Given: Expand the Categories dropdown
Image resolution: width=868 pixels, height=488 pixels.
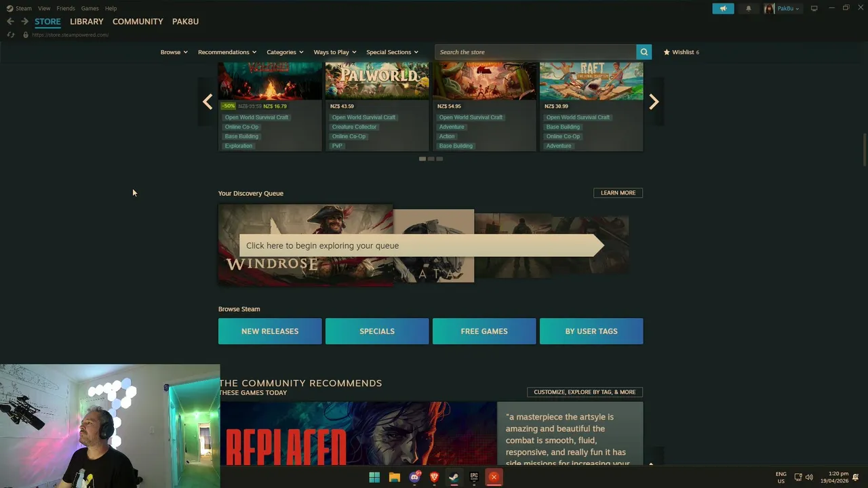Looking at the screenshot, I should [285, 52].
